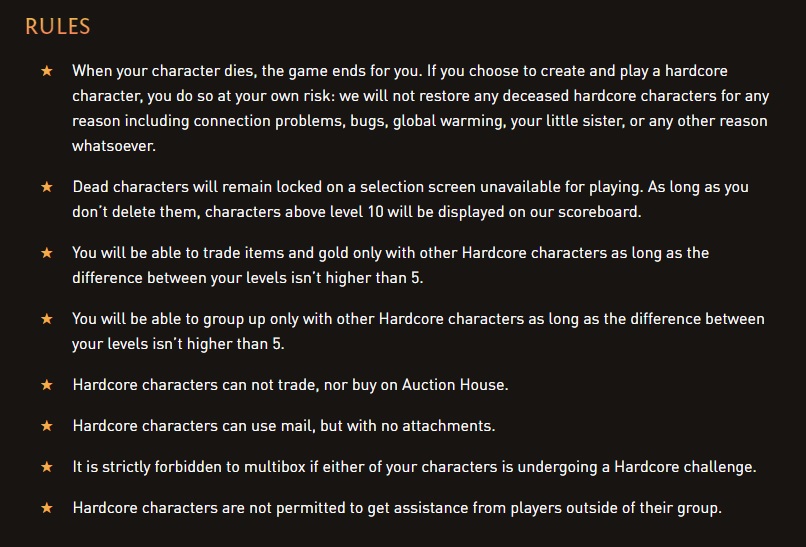
Task: Click the star bullet next to the group up rule
Action: pos(47,319)
